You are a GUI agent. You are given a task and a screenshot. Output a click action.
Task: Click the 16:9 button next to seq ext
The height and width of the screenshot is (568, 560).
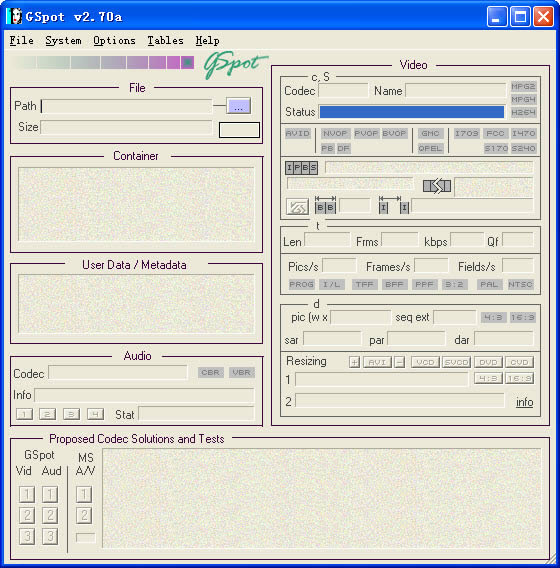[522, 318]
